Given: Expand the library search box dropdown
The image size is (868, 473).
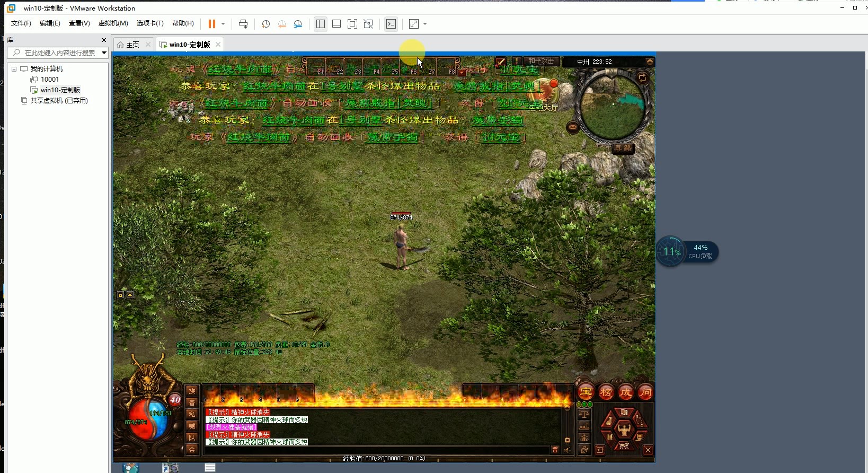Looking at the screenshot, I should 104,52.
